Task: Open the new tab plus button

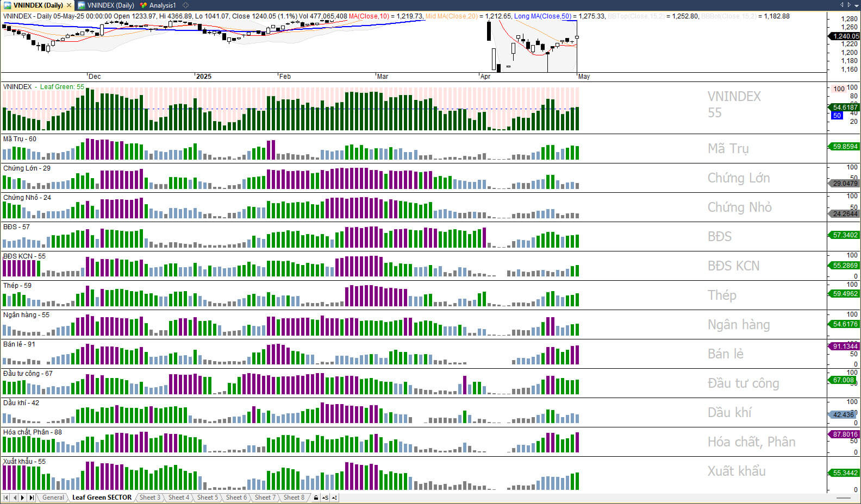Action: pyautogui.click(x=185, y=5)
